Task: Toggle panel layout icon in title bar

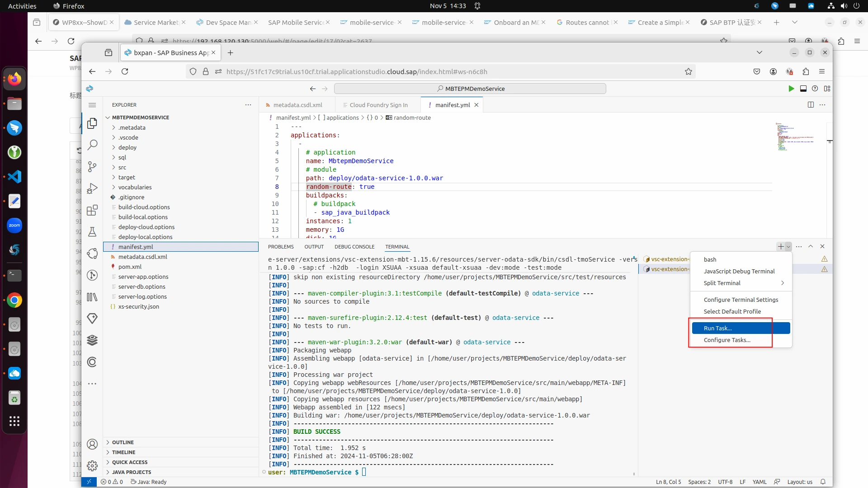Action: 803,89
